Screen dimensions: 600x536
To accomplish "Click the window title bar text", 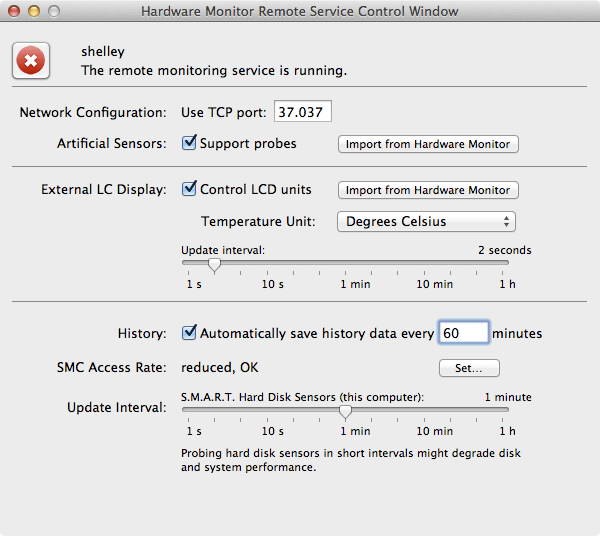I will click(300, 11).
